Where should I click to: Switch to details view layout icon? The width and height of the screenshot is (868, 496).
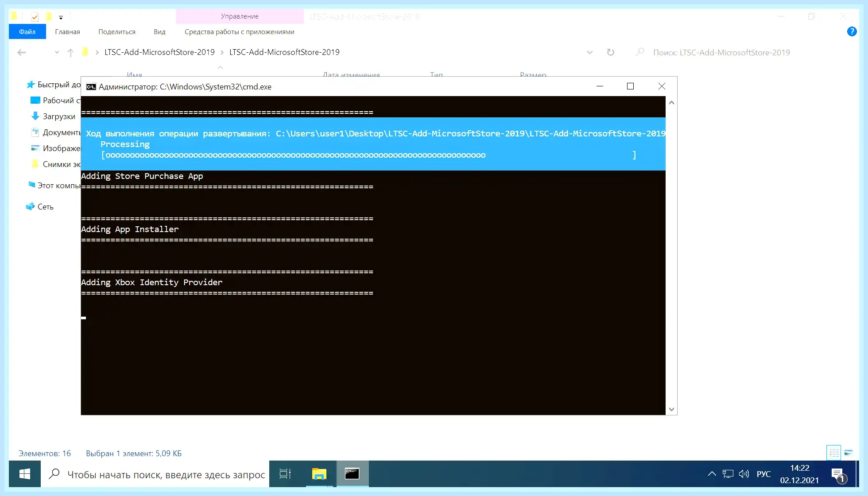834,453
